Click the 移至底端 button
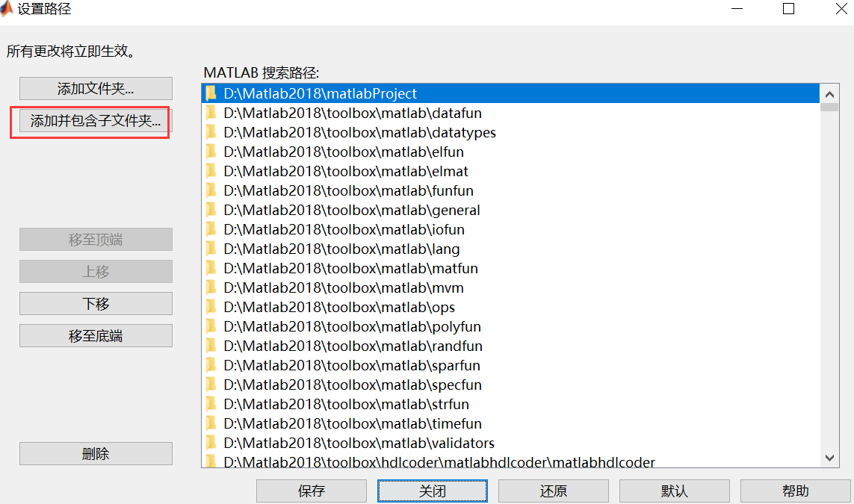This screenshot has height=504, width=854. 96,336
